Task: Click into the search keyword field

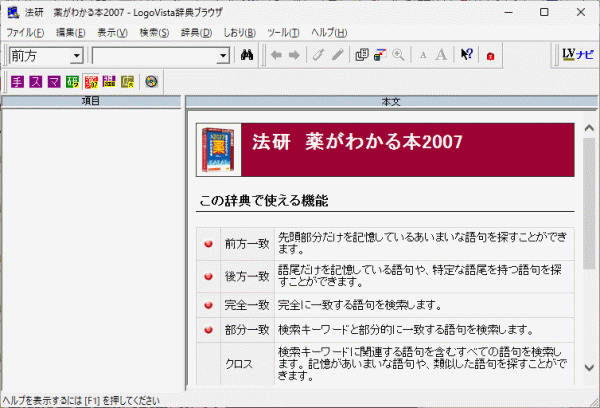Action: point(155,56)
